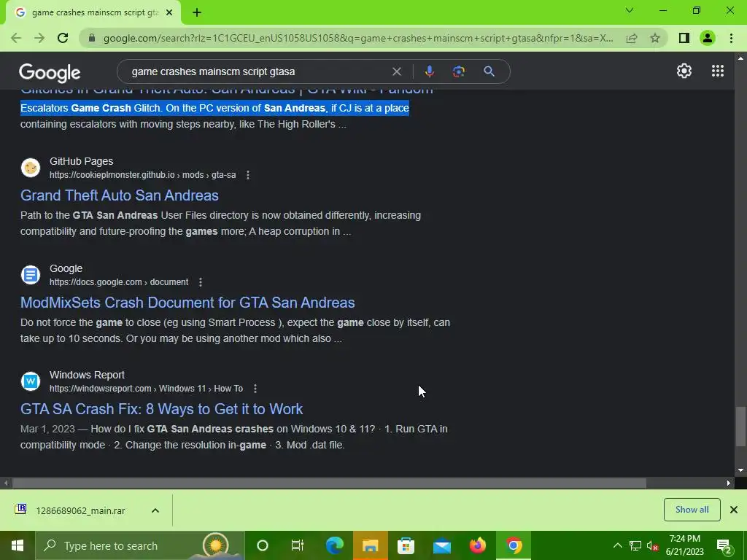This screenshot has height=560, width=747.
Task: Open File Explorer from the taskbar
Action: point(370,545)
